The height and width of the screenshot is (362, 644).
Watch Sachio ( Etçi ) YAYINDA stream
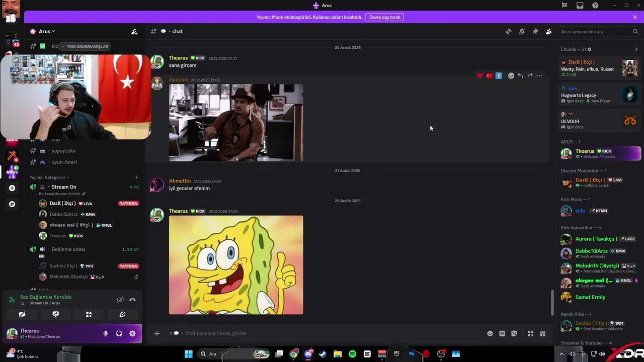[x=128, y=266]
